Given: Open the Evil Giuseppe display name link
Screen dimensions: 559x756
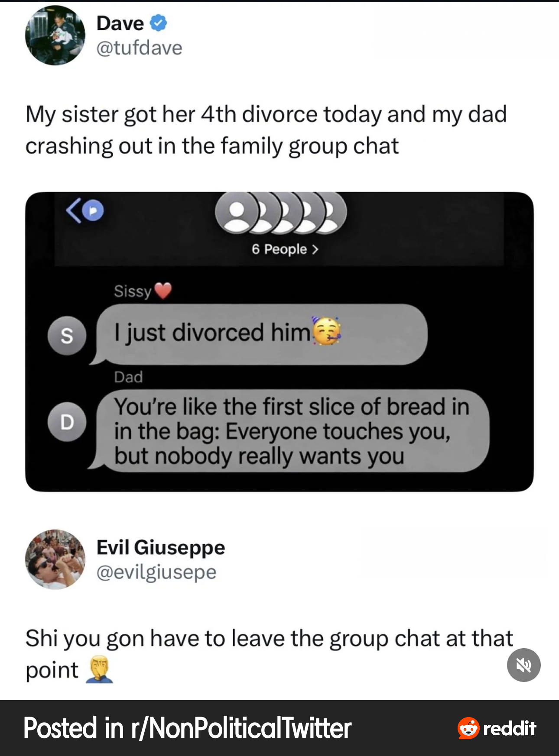Looking at the screenshot, I should [161, 547].
